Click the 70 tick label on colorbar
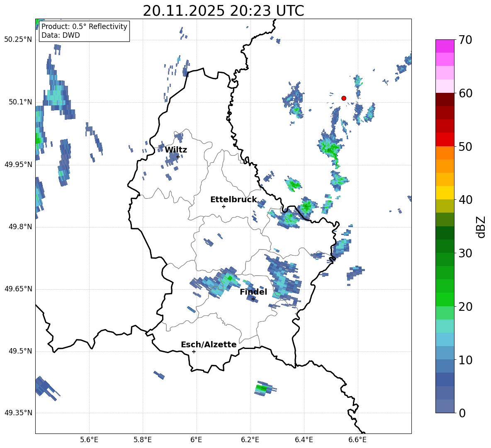 point(465,40)
